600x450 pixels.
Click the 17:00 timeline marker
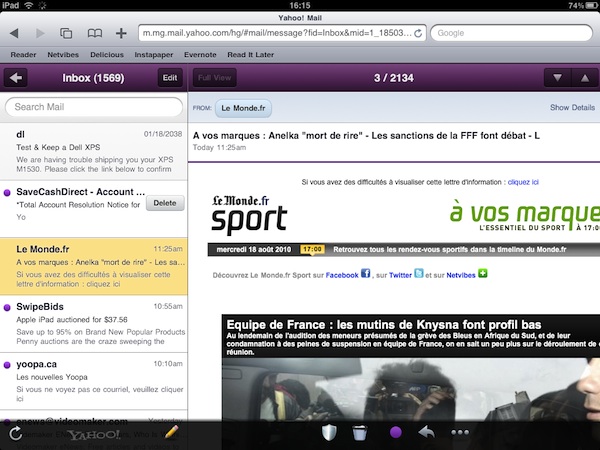[312, 249]
